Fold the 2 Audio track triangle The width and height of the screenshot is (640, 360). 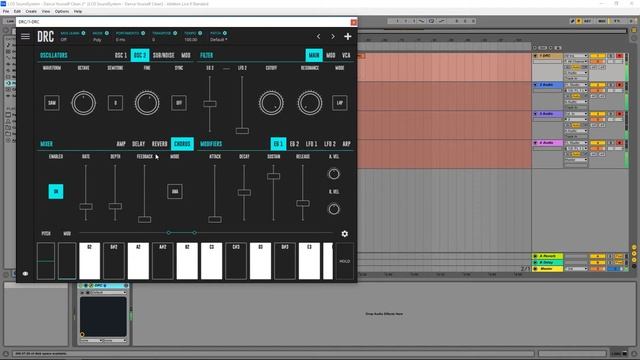pos(536,85)
